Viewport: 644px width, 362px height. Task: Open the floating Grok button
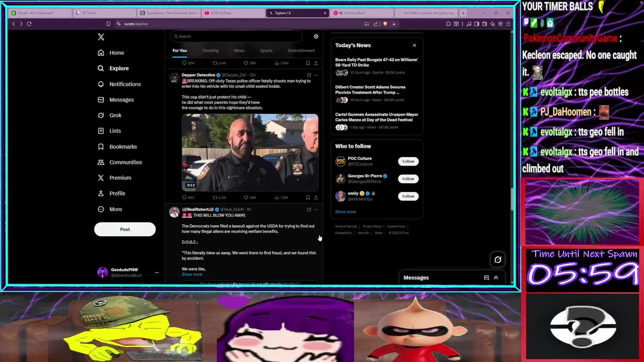pyautogui.click(x=498, y=259)
